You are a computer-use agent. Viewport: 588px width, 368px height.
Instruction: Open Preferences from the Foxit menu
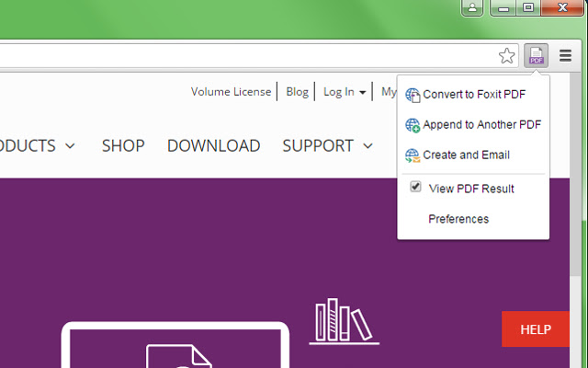[458, 219]
